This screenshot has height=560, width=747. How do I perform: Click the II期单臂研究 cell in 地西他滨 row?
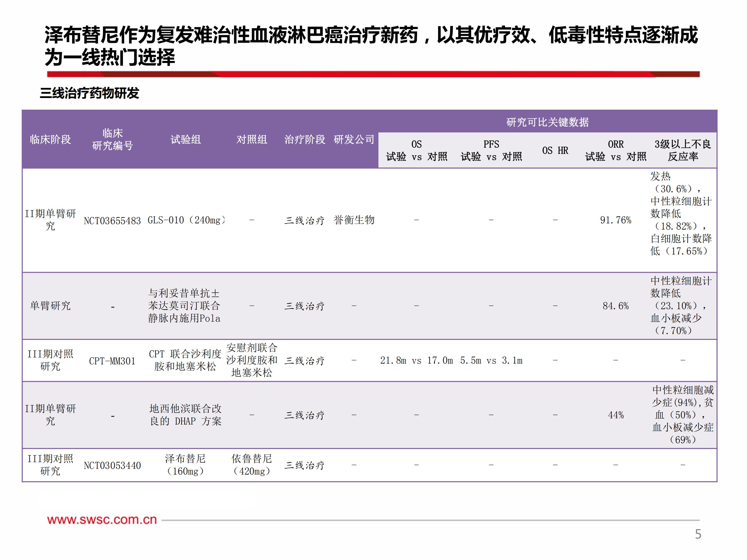pyautogui.click(x=50, y=415)
